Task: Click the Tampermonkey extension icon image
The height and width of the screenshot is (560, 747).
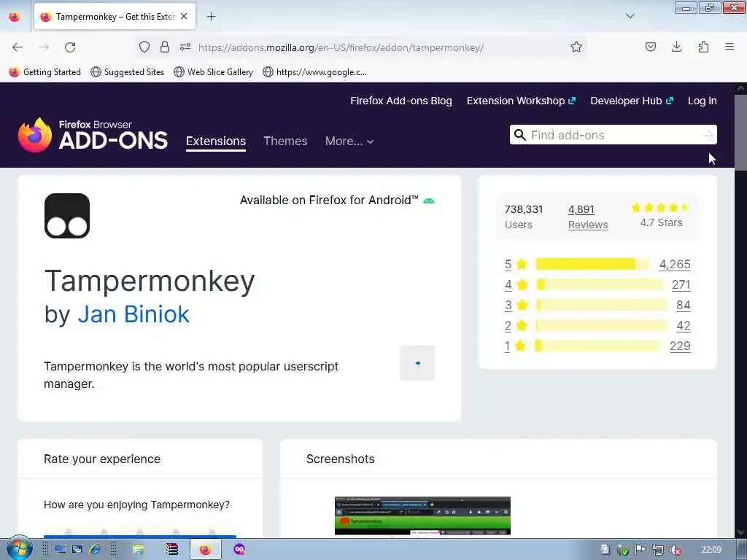Action: tap(67, 216)
